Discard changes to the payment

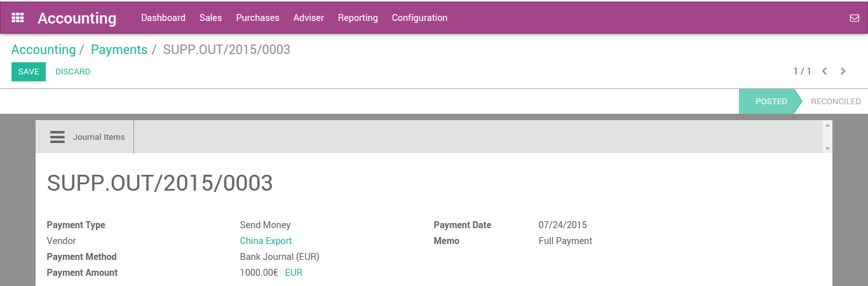pyautogui.click(x=72, y=72)
